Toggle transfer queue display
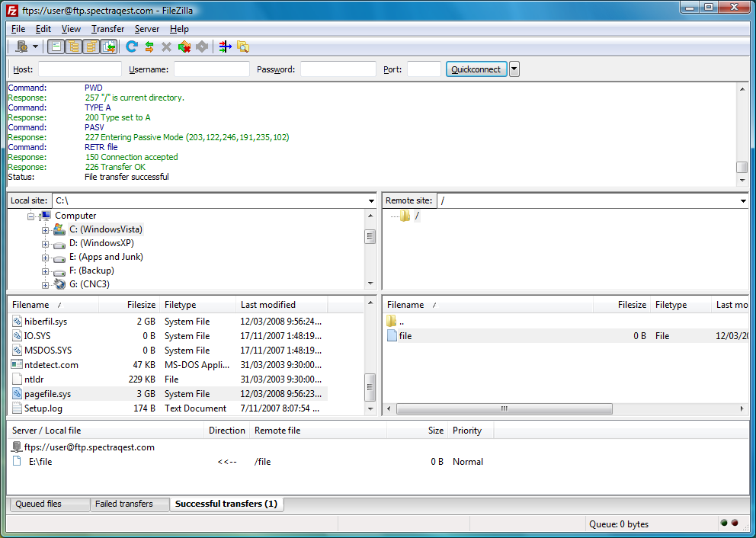Screen dimensions: 756x538 click(x=109, y=47)
